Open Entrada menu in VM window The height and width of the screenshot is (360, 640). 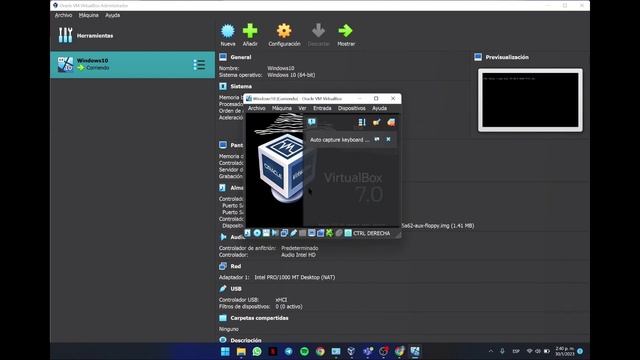(322, 108)
